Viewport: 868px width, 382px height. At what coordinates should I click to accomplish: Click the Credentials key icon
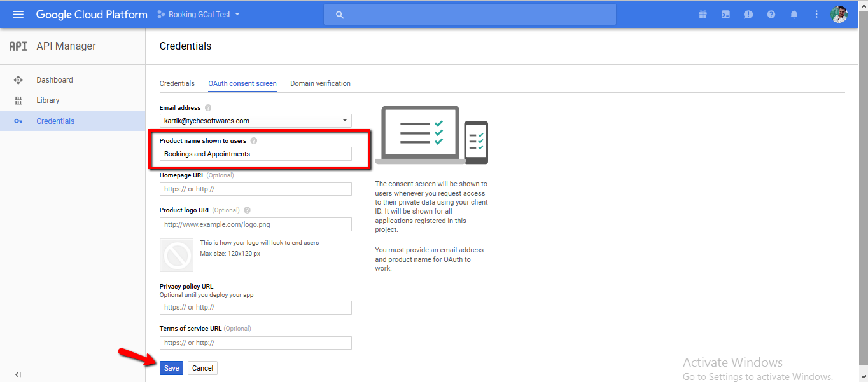(18, 121)
